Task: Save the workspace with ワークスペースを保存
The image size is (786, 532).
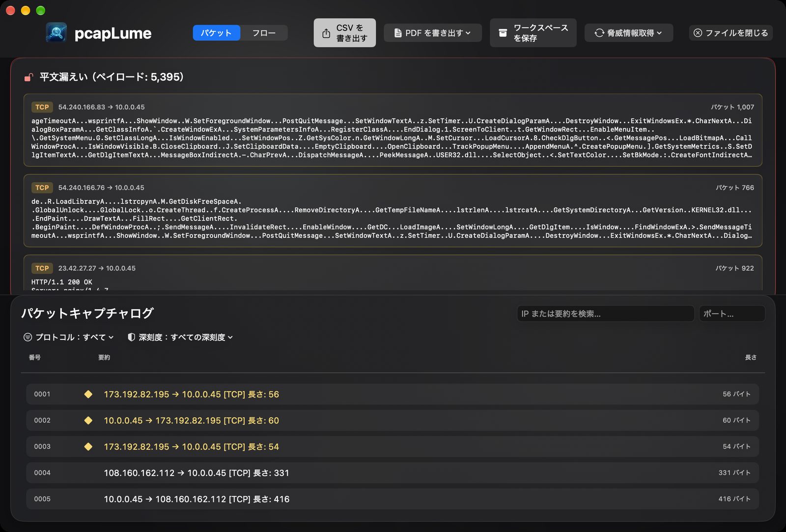Action: [533, 33]
